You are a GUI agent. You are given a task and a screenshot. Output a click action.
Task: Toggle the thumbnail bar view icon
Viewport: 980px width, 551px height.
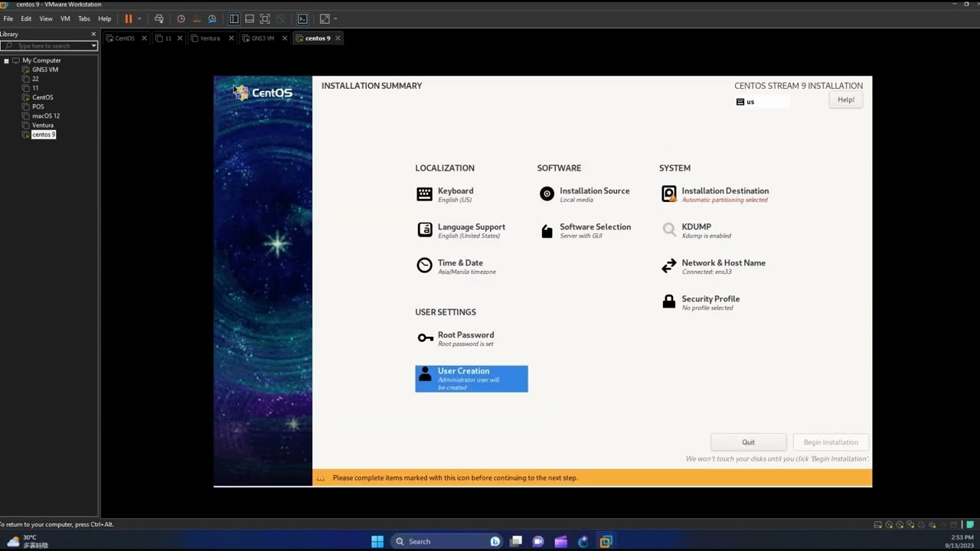(x=250, y=18)
